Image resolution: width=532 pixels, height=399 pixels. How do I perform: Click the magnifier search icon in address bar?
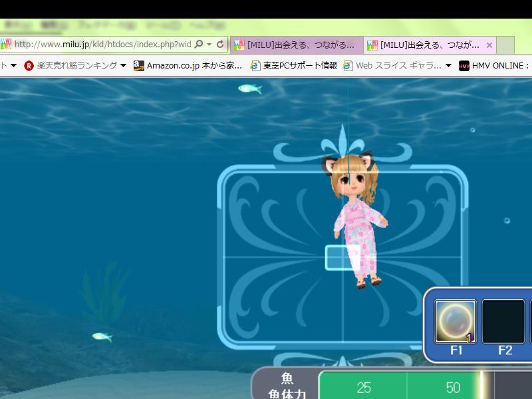pyautogui.click(x=199, y=44)
